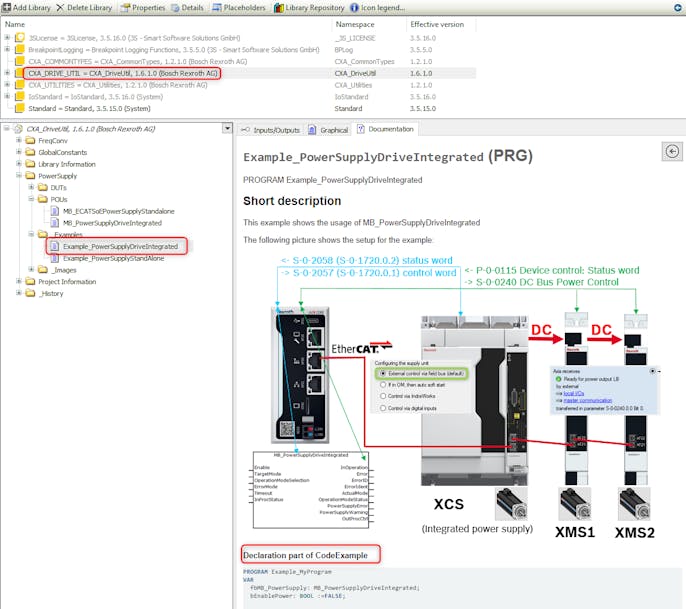The image size is (686, 609).
Task: Switch to the Graphical tab
Action: pos(328,130)
